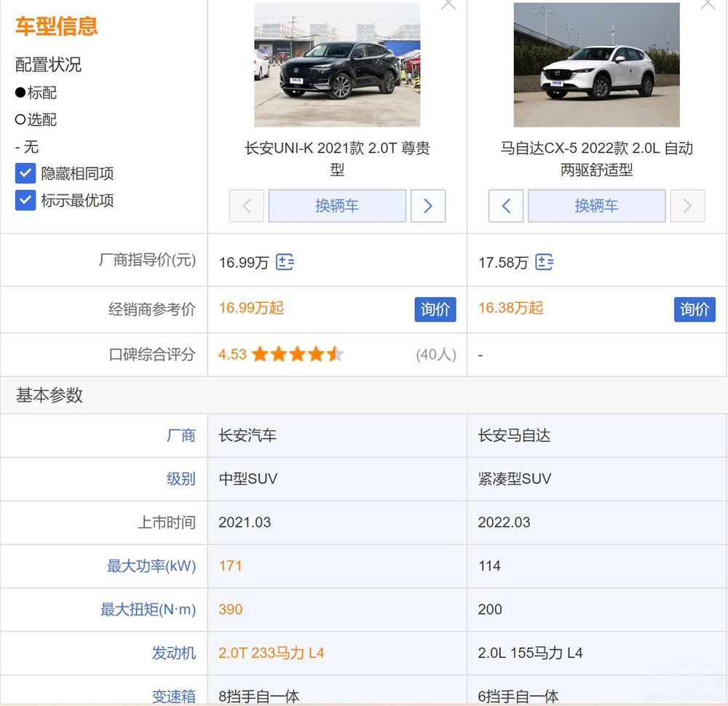Image resolution: width=728 pixels, height=706 pixels.
Task: Uncheck the 隐藏相同项 checkbox
Action: click(x=25, y=173)
